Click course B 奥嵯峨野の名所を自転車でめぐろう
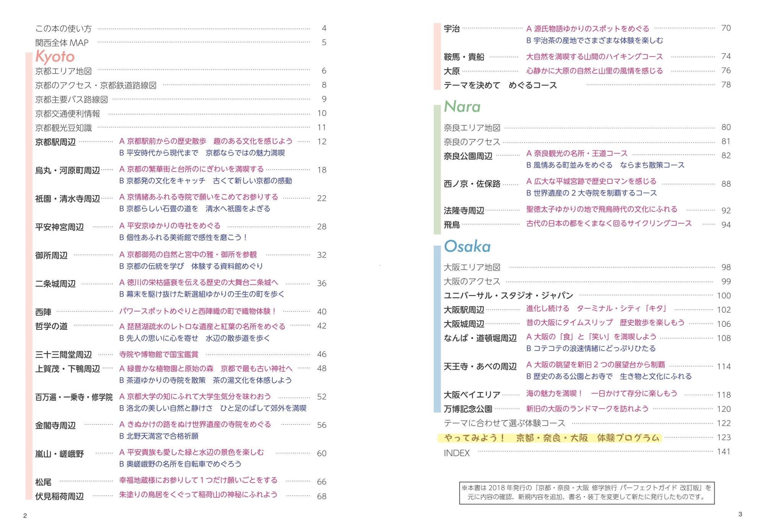 coord(180,464)
